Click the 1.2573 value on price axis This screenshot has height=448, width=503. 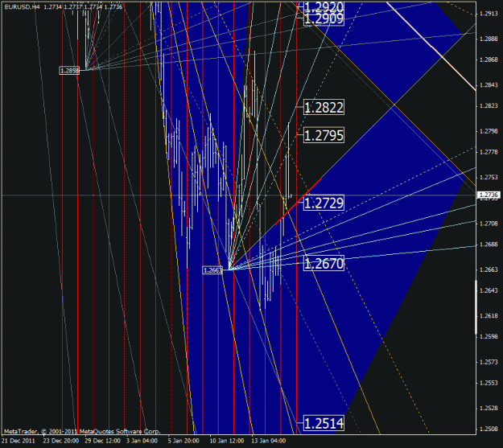pyautogui.click(x=489, y=362)
